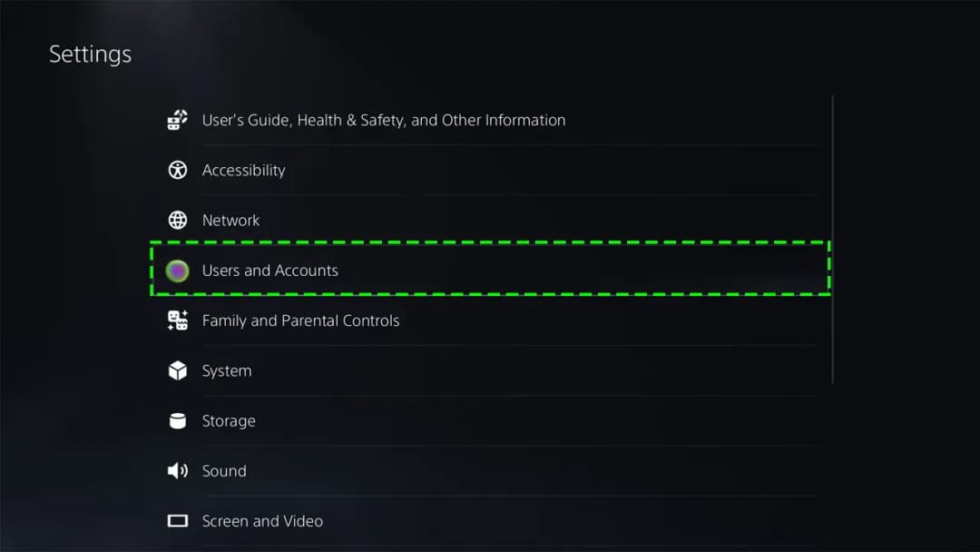Select Screen and Video settings
The height and width of the screenshot is (552, 980).
262,521
